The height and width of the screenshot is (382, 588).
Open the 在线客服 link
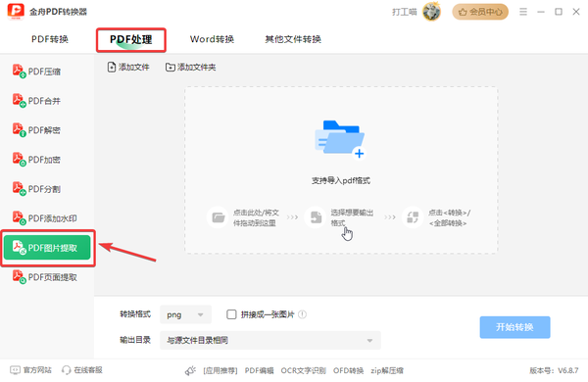pyautogui.click(x=82, y=370)
